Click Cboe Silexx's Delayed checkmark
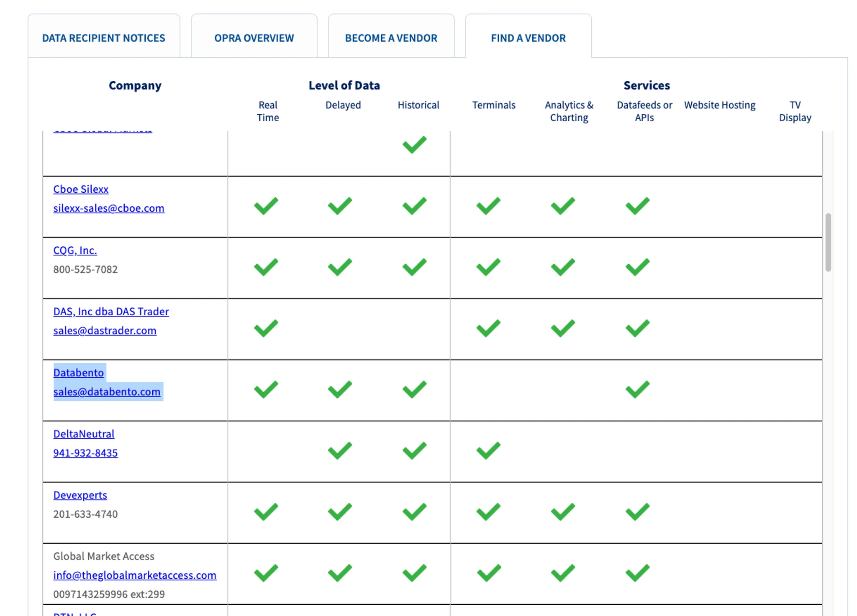The width and height of the screenshot is (857, 616). [x=340, y=206]
